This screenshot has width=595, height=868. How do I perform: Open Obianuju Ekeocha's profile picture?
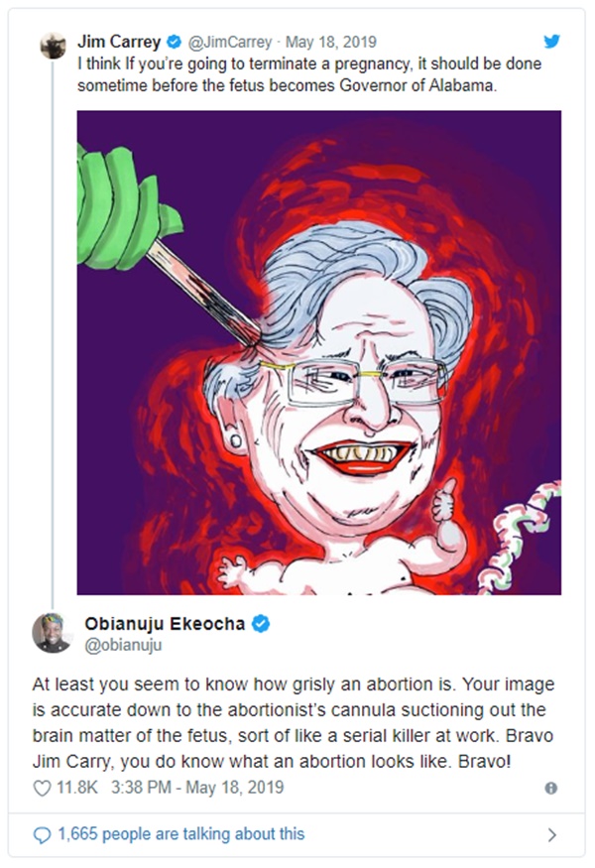click(x=52, y=632)
